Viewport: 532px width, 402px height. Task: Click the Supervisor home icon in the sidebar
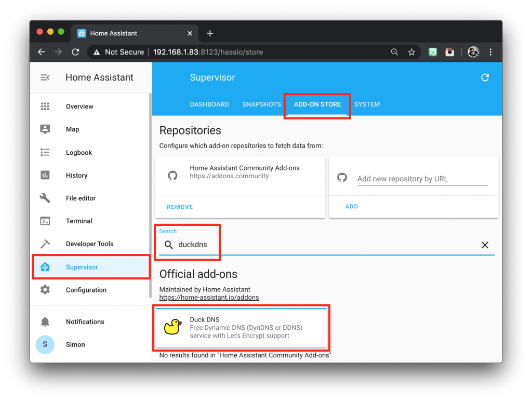point(45,267)
